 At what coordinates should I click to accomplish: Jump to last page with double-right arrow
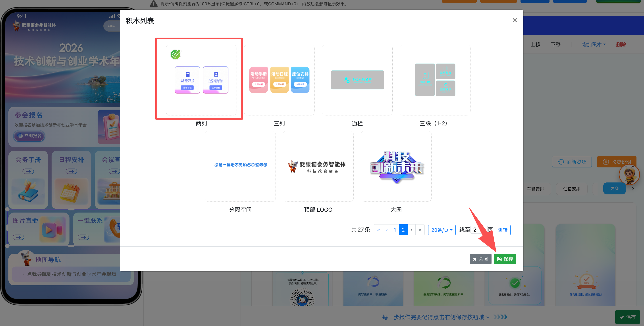(x=420, y=230)
